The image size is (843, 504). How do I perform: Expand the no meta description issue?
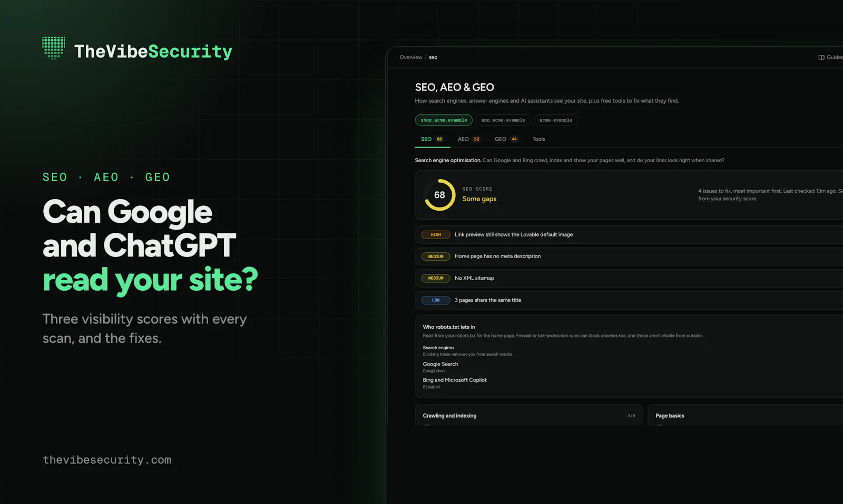[629, 256]
